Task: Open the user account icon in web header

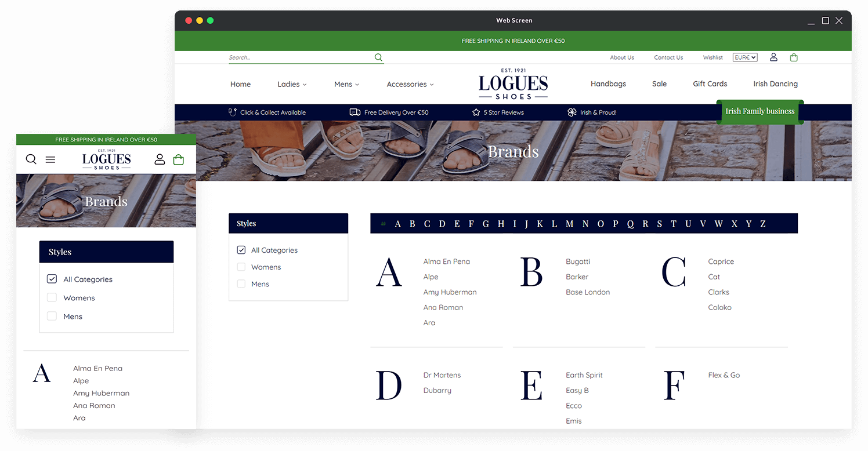Action: 773,57
